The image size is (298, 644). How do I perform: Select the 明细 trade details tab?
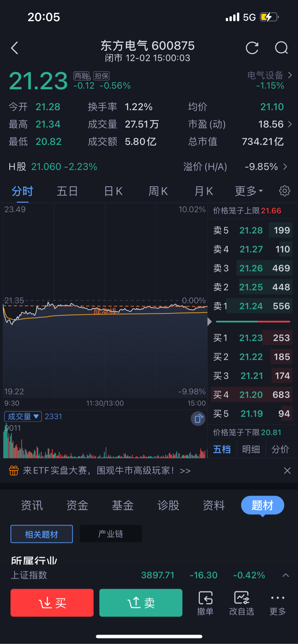click(251, 449)
